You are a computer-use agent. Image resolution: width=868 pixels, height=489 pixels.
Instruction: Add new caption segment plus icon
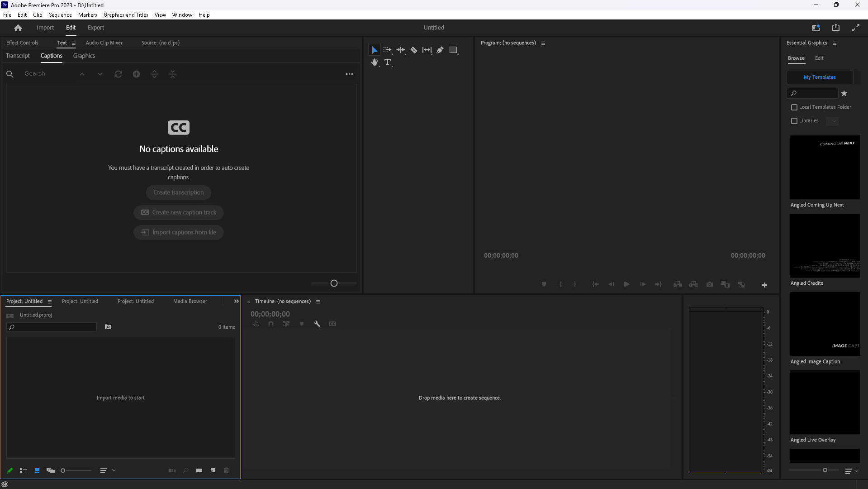click(136, 74)
